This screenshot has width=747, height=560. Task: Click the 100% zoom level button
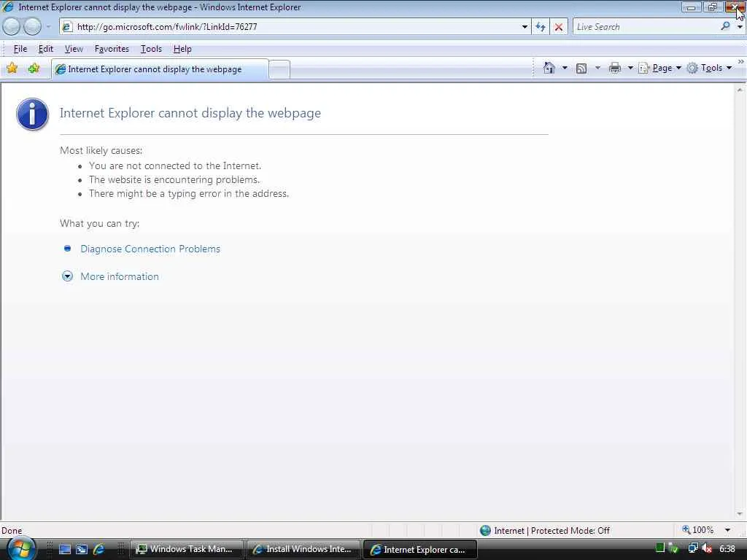tap(698, 529)
